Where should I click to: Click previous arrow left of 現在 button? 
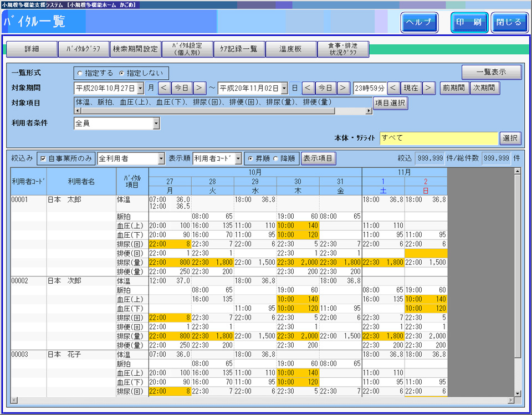coord(393,88)
